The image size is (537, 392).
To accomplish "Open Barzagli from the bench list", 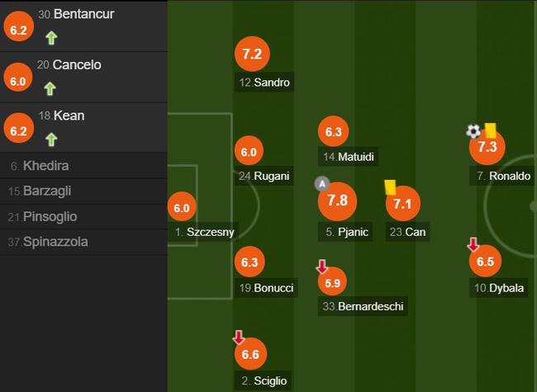I will (50, 191).
